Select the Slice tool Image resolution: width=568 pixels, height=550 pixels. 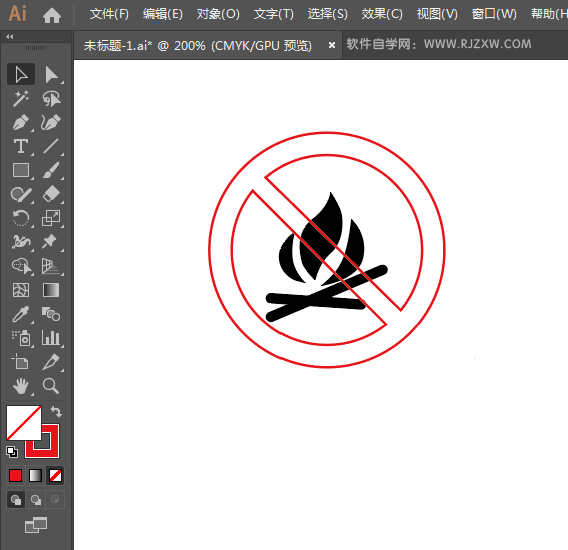[51, 362]
